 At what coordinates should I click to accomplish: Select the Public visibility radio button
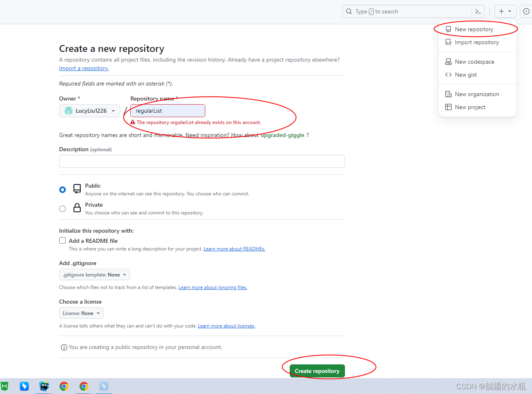point(62,190)
